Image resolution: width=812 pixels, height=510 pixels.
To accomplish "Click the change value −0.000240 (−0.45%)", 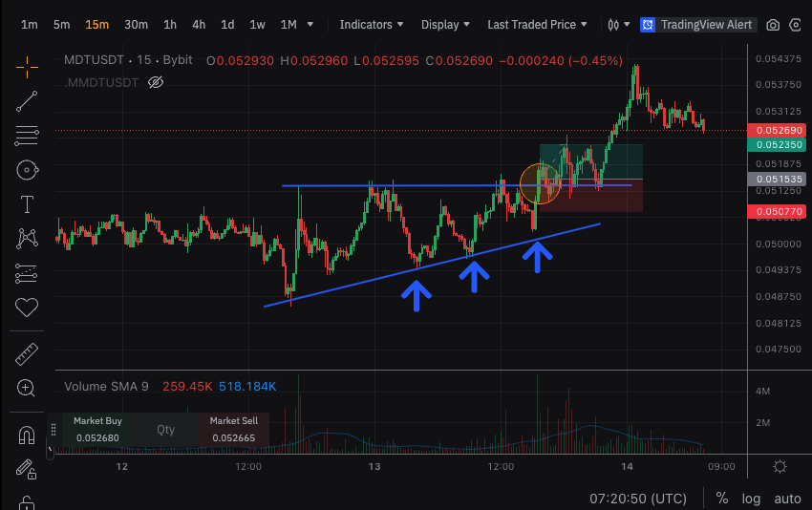I will (561, 60).
